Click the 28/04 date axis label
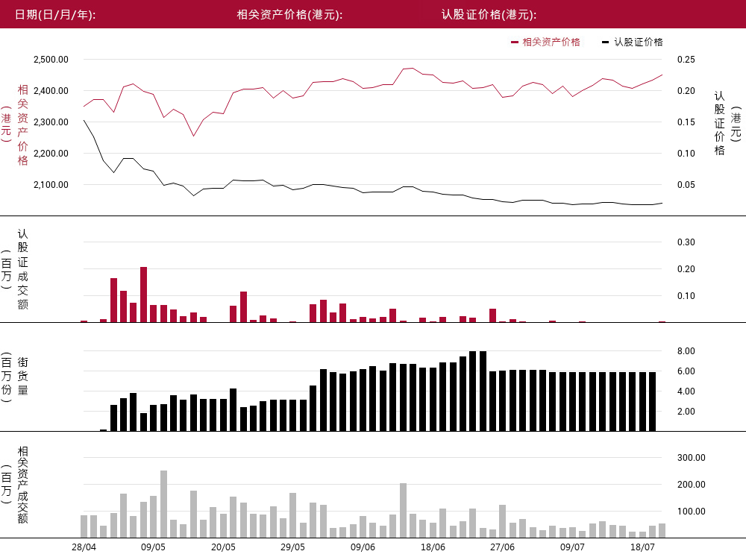The width and height of the screenshot is (746, 560). (84, 547)
